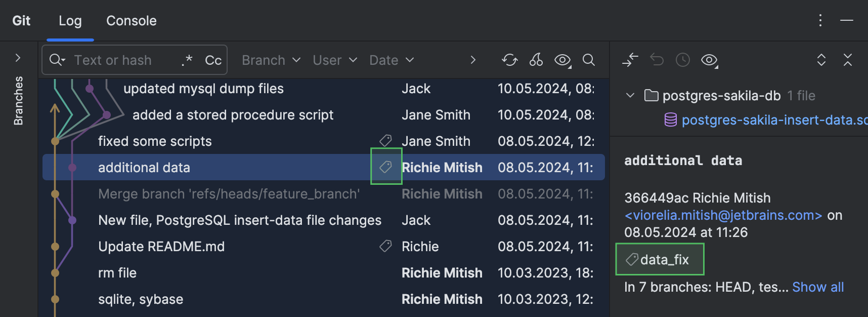Select the 'additional data' commit
Screen dimensions: 868x317
pos(324,167)
